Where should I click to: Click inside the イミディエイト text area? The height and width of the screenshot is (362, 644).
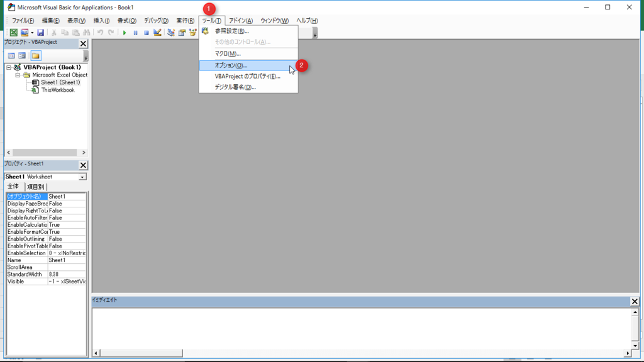[x=362, y=328]
